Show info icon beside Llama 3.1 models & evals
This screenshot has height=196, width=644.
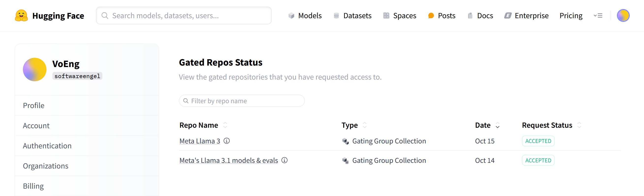point(284,160)
